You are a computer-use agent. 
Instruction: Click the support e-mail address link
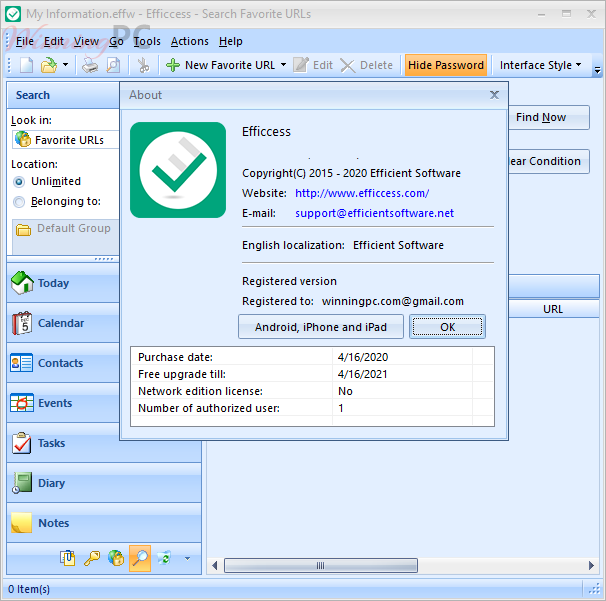pos(374,213)
